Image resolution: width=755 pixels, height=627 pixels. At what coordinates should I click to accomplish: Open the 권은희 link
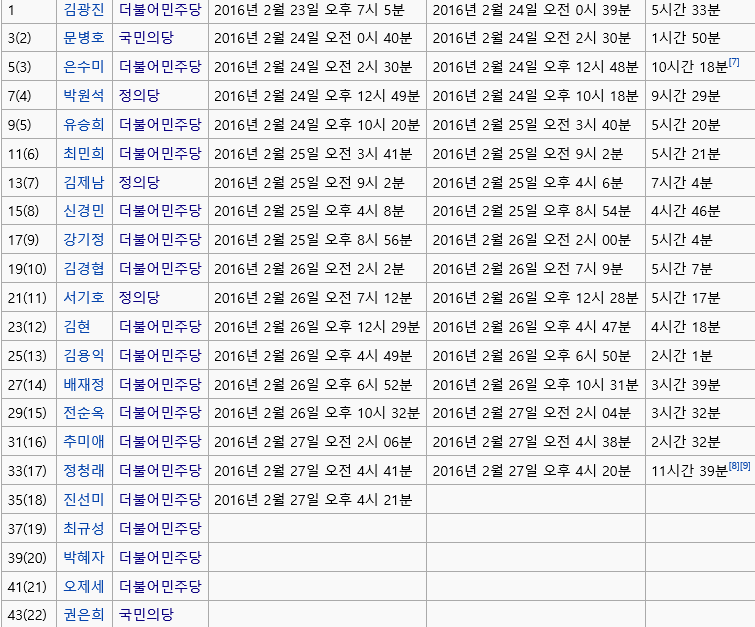pos(84,614)
